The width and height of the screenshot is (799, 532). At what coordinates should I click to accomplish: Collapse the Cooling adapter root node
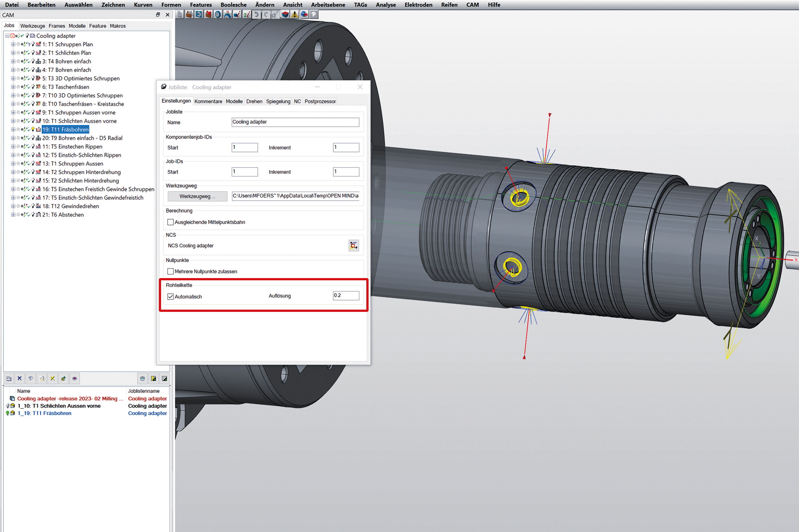click(7, 36)
